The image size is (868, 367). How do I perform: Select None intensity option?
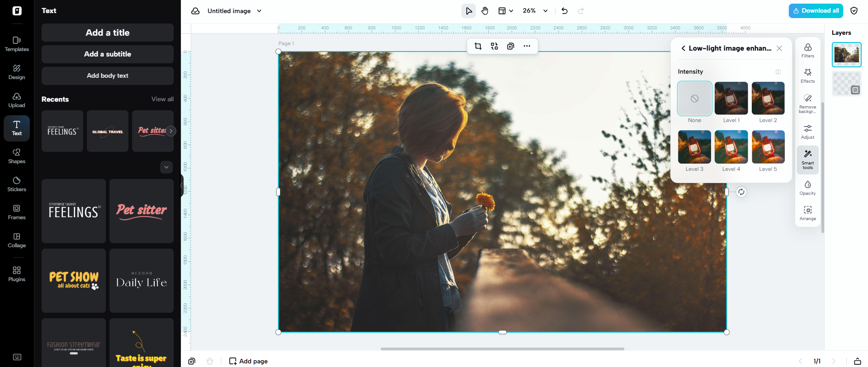coord(694,99)
